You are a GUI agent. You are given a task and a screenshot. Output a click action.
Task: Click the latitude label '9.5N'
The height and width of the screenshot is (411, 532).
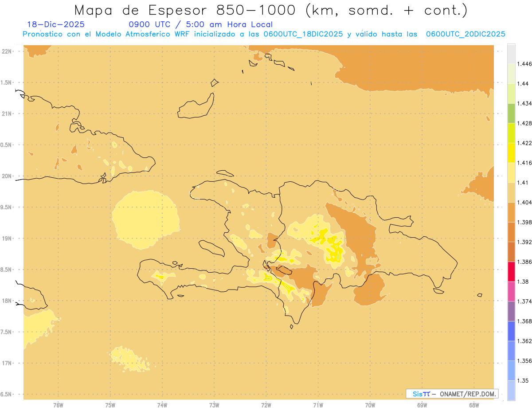(6, 207)
